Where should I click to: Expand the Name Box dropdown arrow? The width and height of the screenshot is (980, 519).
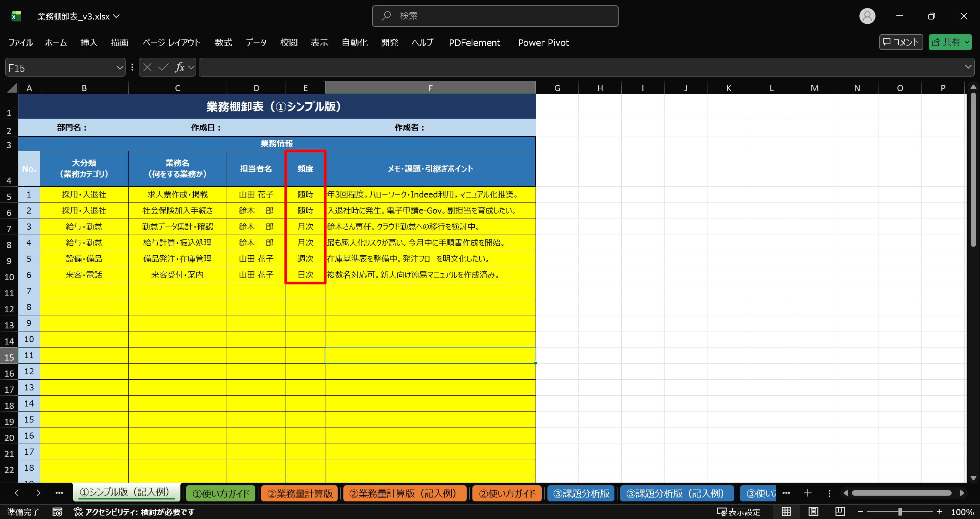119,68
